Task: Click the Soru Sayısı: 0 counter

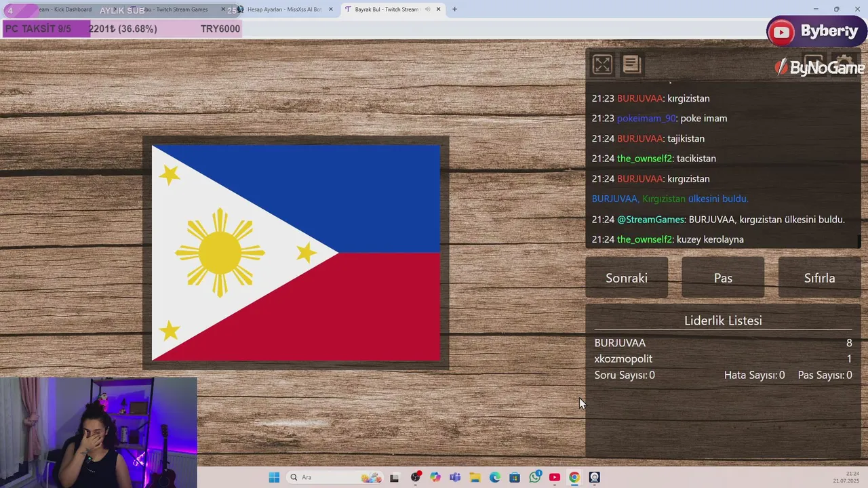Action: (625, 375)
